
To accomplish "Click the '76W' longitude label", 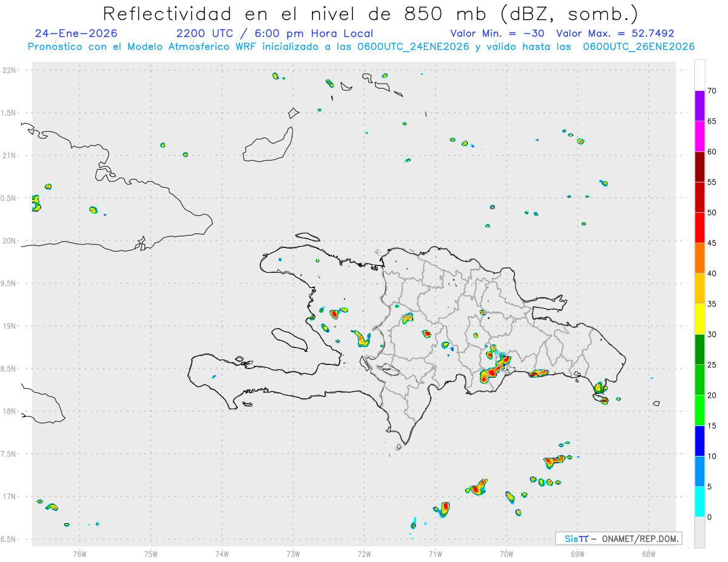I will (x=79, y=554).
